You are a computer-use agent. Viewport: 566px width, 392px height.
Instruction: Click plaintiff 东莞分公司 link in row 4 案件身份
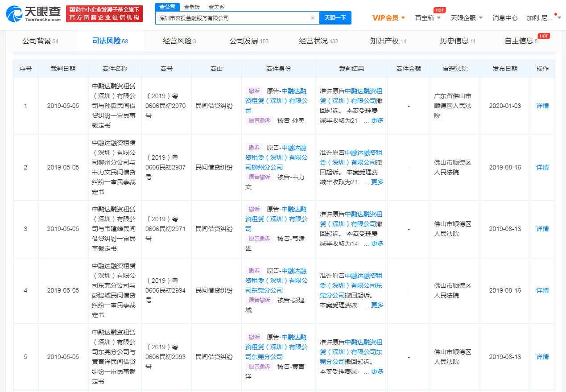click(x=277, y=281)
